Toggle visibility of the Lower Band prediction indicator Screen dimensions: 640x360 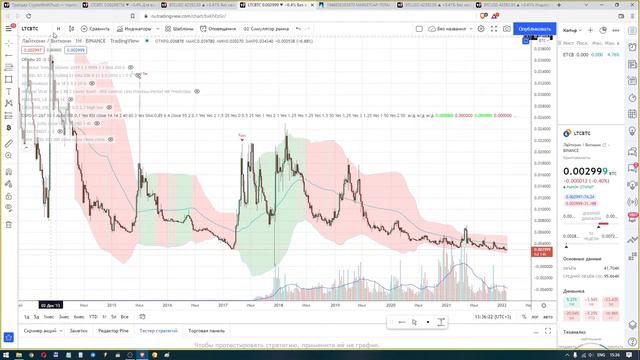point(197,91)
